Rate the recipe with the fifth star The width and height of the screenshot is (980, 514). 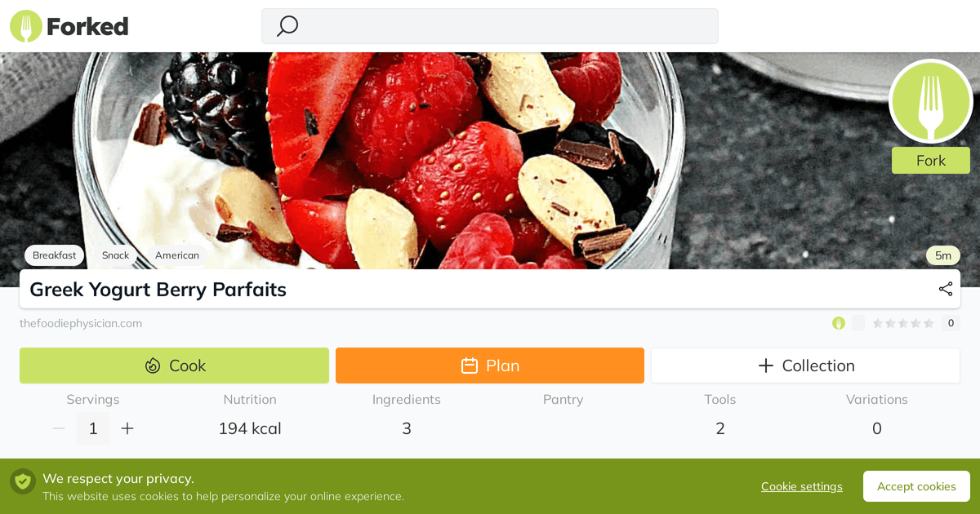929,323
